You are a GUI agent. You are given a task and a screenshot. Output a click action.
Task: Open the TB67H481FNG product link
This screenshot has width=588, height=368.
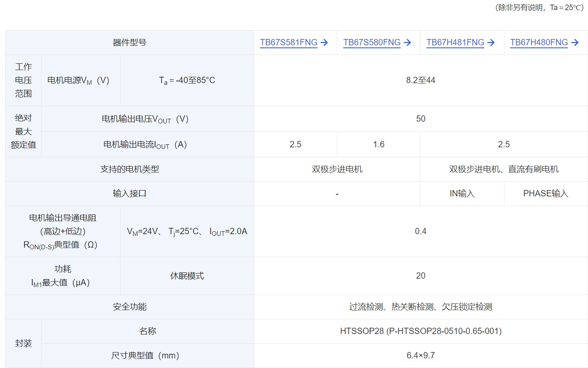[x=455, y=42]
